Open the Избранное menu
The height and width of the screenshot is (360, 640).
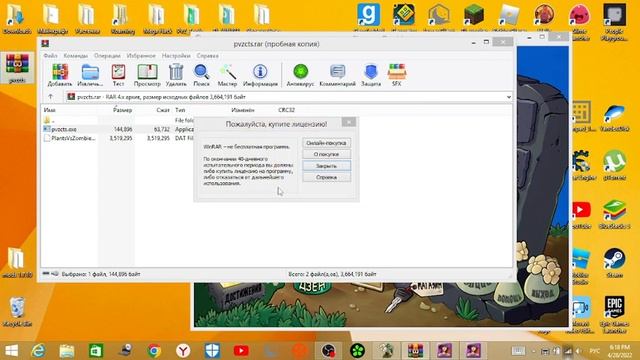141,56
